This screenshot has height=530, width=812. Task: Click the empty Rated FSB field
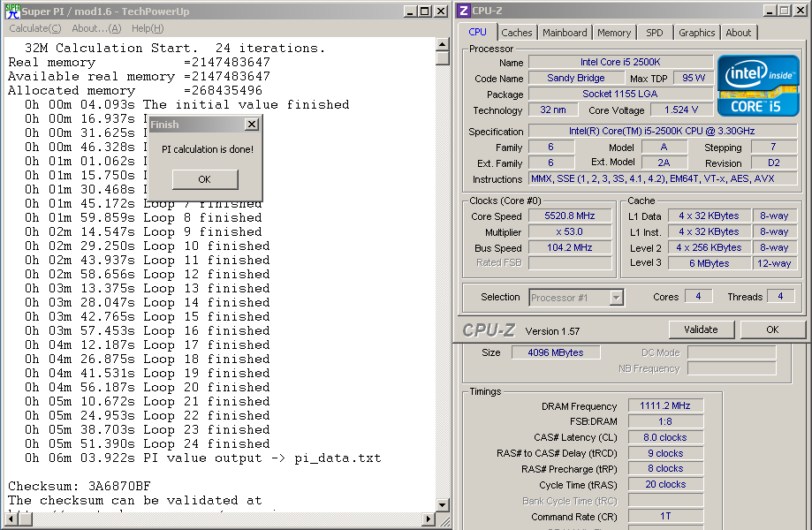point(570,263)
